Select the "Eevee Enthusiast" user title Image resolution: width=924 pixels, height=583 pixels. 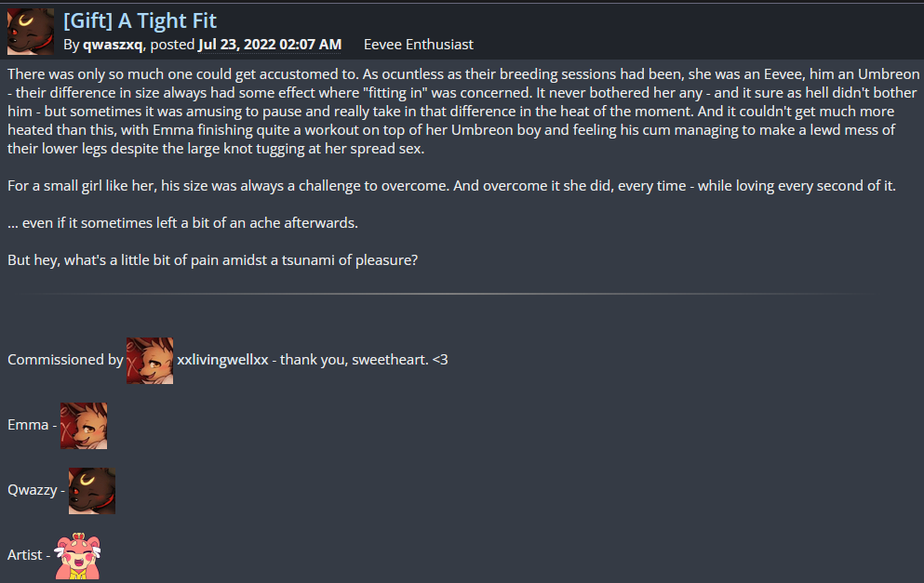(x=419, y=44)
